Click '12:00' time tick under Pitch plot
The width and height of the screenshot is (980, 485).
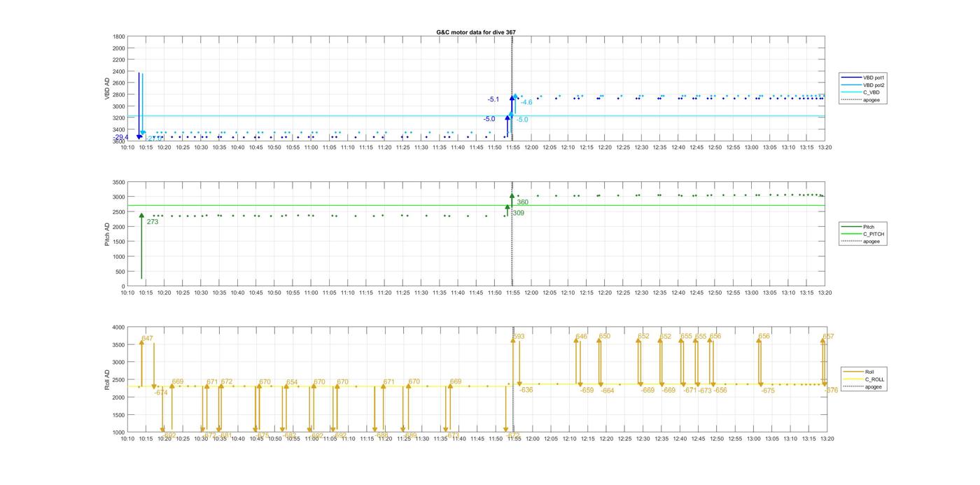tap(531, 293)
